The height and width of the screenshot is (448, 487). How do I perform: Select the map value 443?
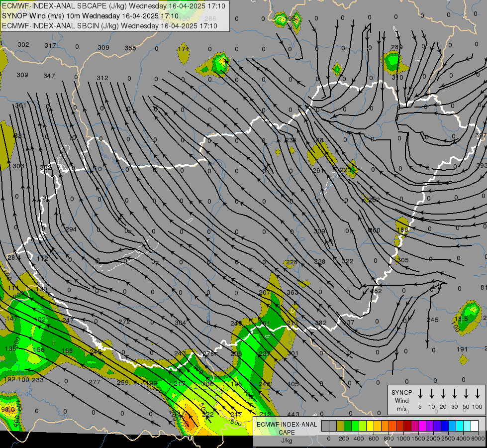293,414
